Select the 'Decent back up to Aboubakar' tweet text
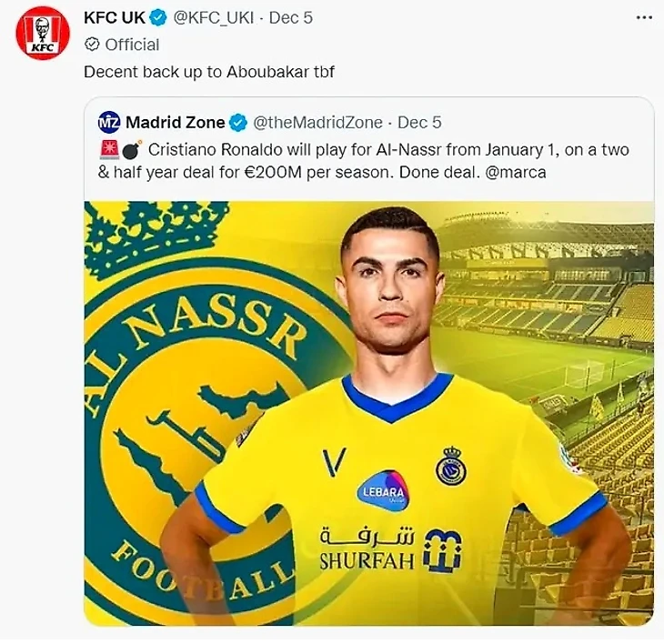Image resolution: width=664 pixels, height=644 pixels. tap(208, 71)
